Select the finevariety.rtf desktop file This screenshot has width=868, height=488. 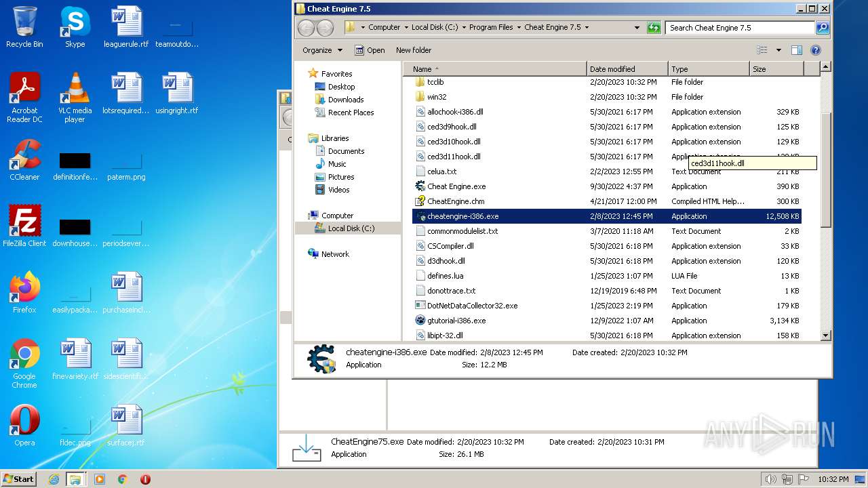click(x=75, y=359)
